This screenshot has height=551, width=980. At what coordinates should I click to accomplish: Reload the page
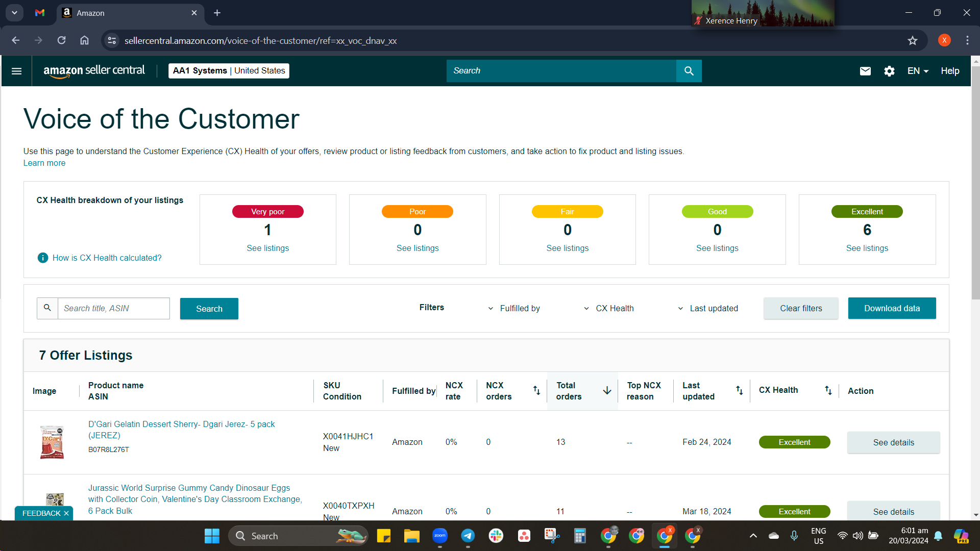(61, 40)
